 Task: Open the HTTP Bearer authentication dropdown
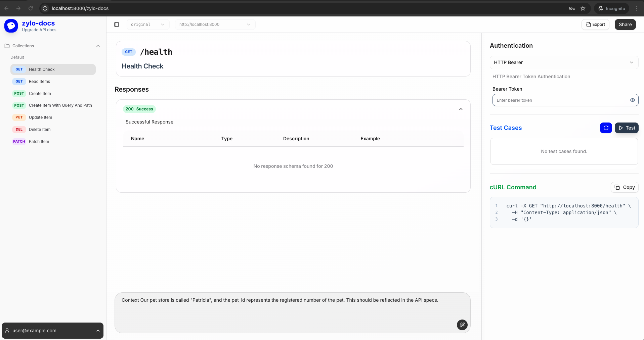coord(564,62)
